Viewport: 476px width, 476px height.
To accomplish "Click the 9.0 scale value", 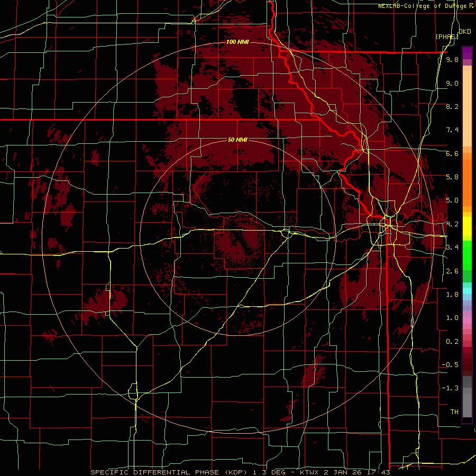I will click(452, 83).
